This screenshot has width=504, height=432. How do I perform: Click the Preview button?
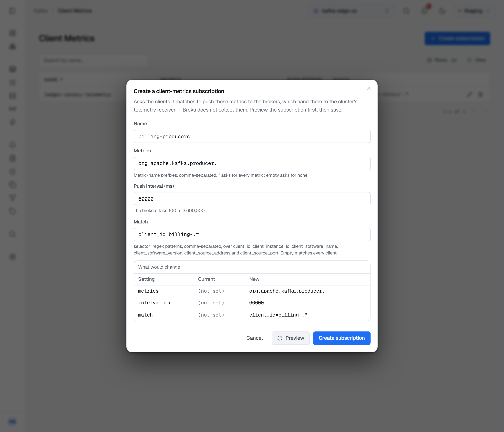click(290, 338)
